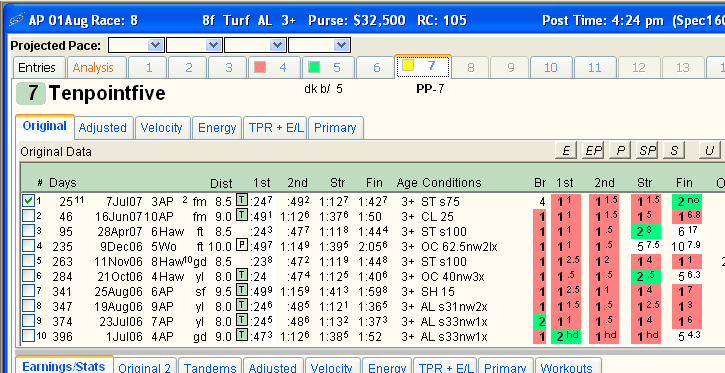
Task: Uncheck the checkbox for race line 1
Action: coord(29,201)
